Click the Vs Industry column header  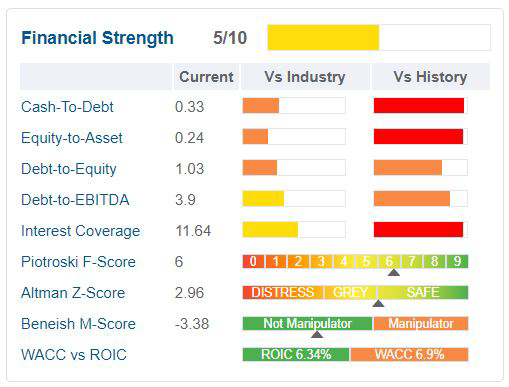pyautogui.click(x=305, y=77)
